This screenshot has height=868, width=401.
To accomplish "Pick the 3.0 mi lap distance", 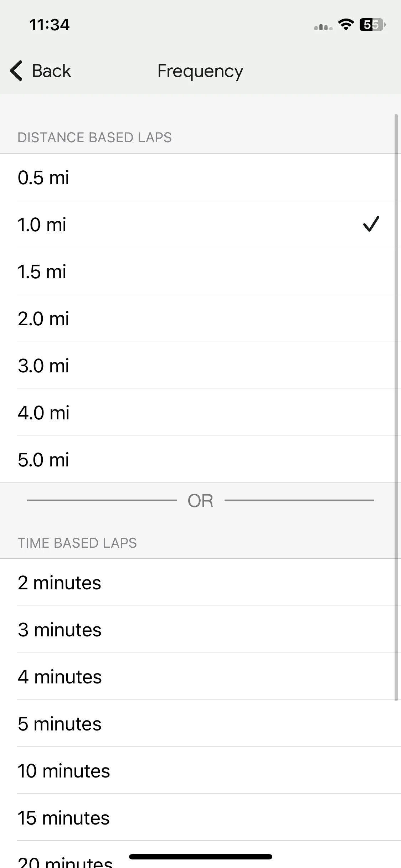I will (x=200, y=365).
